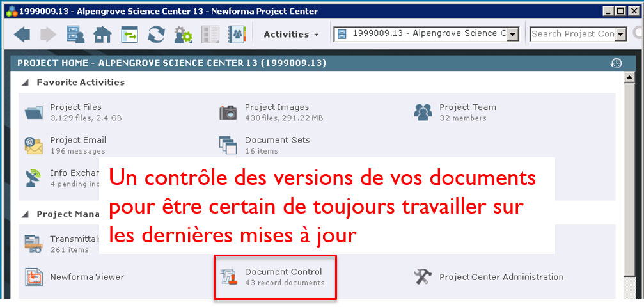Screen dimensions: 644x307
Task: Open Newforma Viewer icon
Action: point(34,277)
